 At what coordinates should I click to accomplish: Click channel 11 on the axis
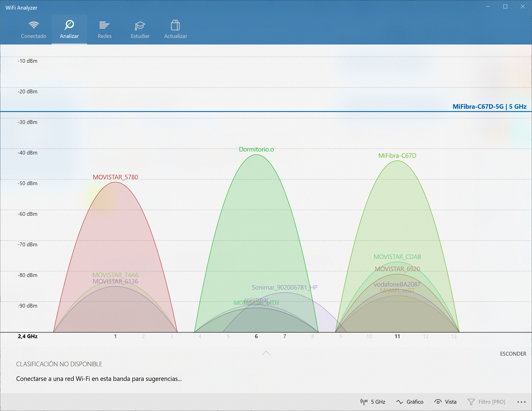[x=397, y=336]
